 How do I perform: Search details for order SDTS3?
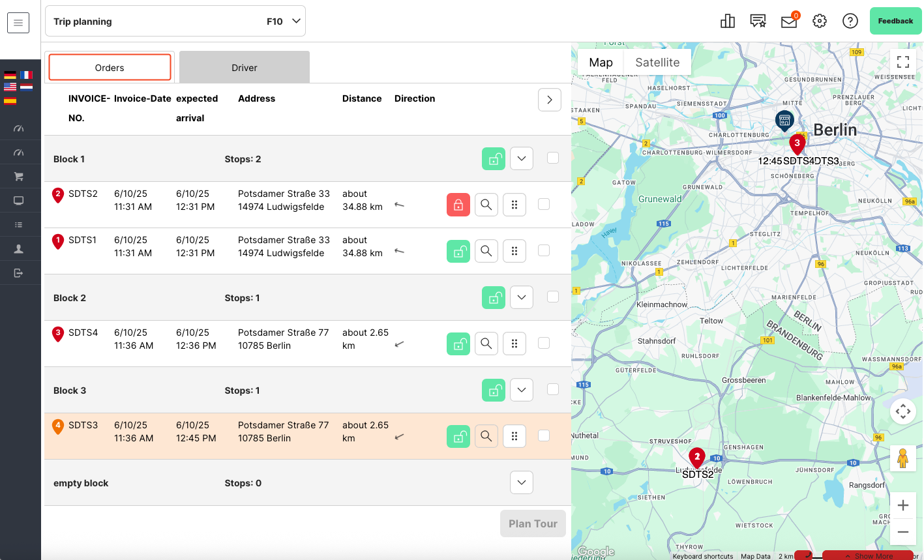(x=486, y=436)
